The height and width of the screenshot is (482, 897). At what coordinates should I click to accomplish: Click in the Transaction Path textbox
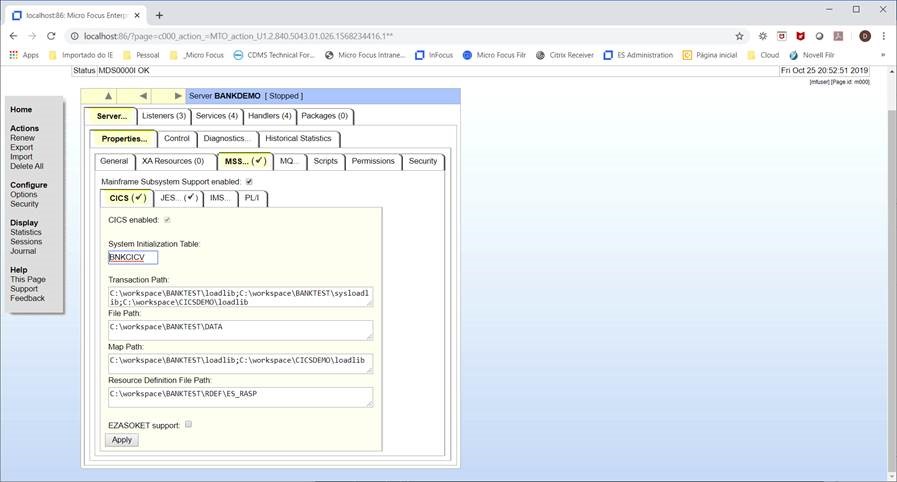241,297
